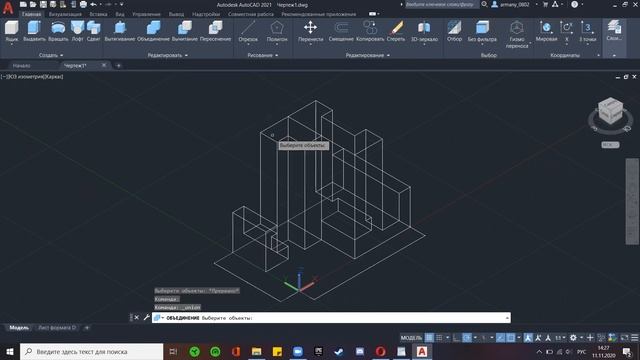Expand command line history arrow
Screen dimensions: 640x360
click(507, 318)
